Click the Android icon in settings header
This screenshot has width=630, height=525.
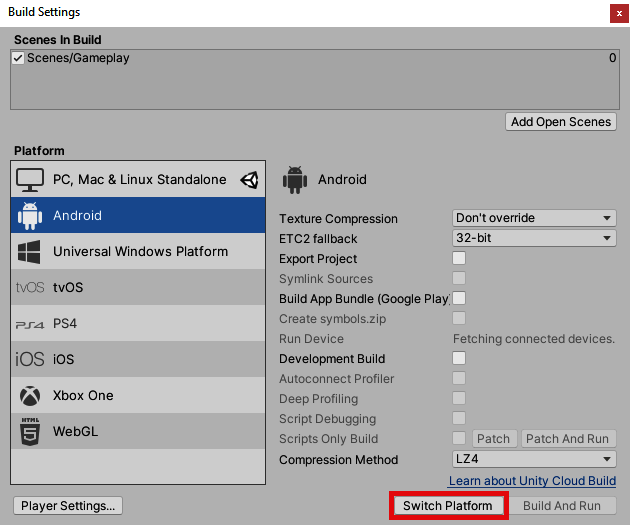(295, 180)
